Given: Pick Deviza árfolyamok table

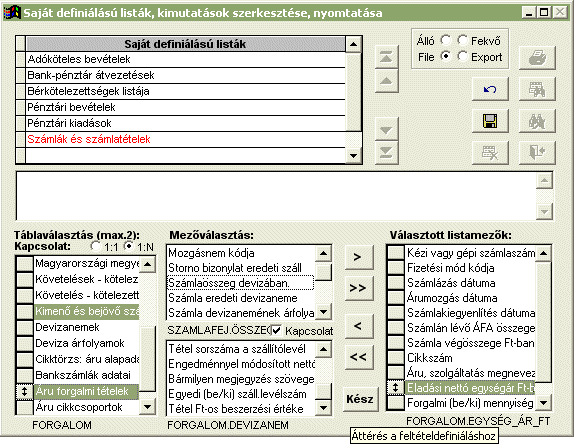Looking at the screenshot, I should 87,343.
